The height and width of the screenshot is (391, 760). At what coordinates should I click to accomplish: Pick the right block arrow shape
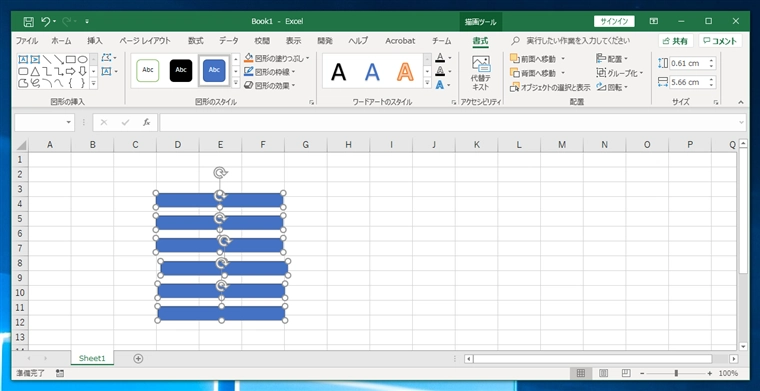click(x=71, y=72)
